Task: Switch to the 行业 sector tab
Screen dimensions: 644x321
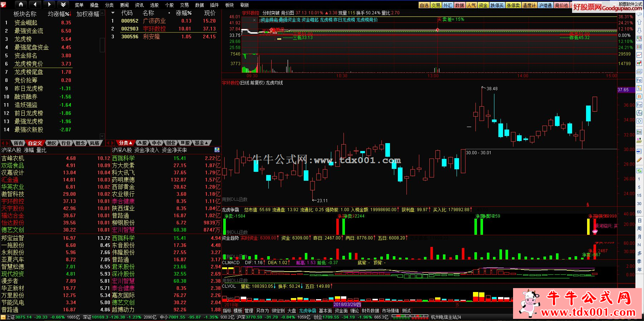Action: tap(66, 143)
